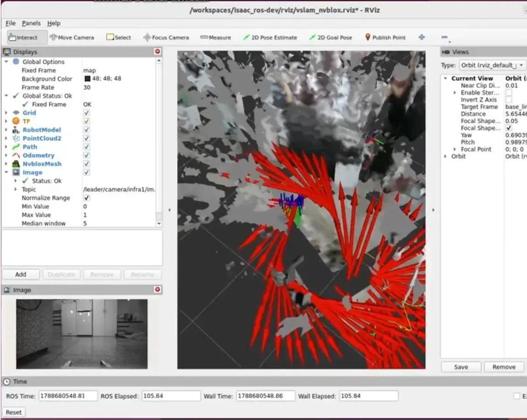Image resolution: width=527 pixels, height=420 pixels.
Task: Expand the Odometry display node
Action: (x=6, y=155)
